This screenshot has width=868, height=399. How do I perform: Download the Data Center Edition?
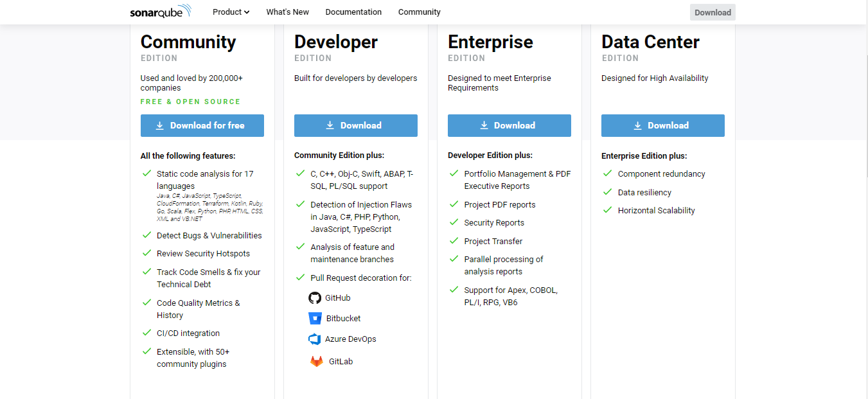[663, 125]
